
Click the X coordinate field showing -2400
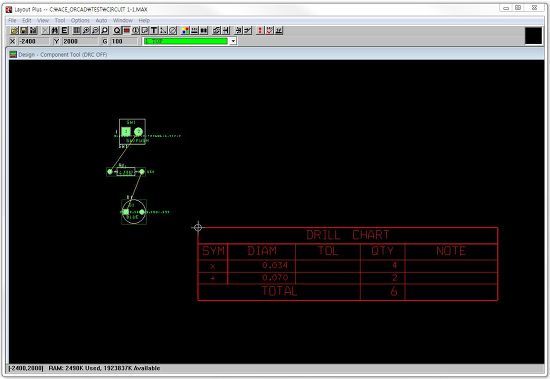34,41
